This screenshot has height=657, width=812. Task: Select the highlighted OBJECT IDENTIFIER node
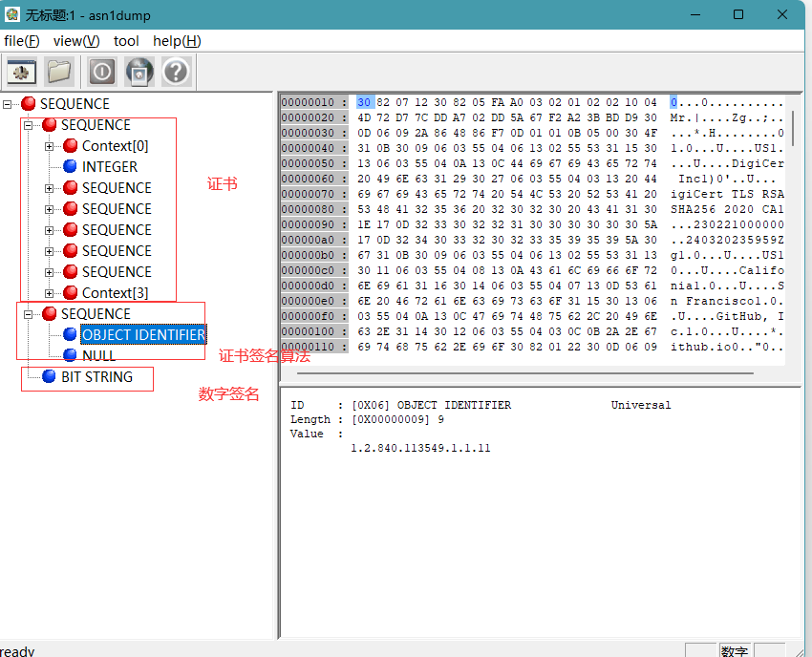pyautogui.click(x=143, y=335)
